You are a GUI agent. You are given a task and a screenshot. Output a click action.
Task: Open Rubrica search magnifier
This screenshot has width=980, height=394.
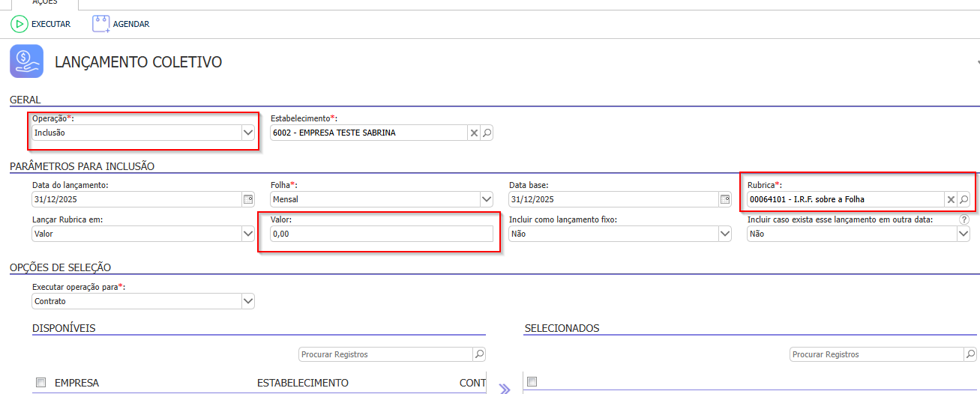(964, 199)
